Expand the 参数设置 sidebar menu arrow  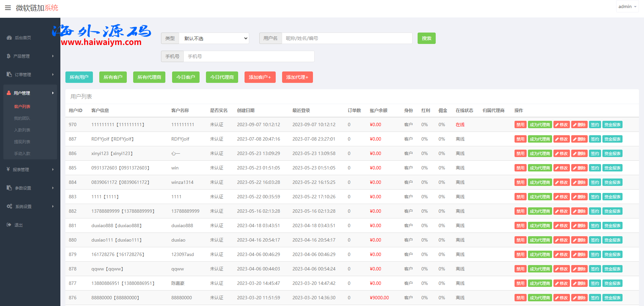53,188
